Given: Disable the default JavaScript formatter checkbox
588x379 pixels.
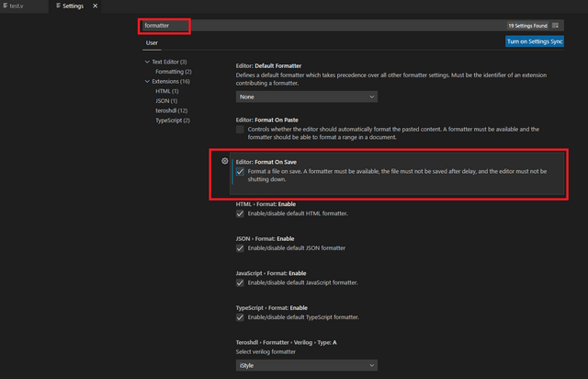Looking at the screenshot, I should click(240, 282).
